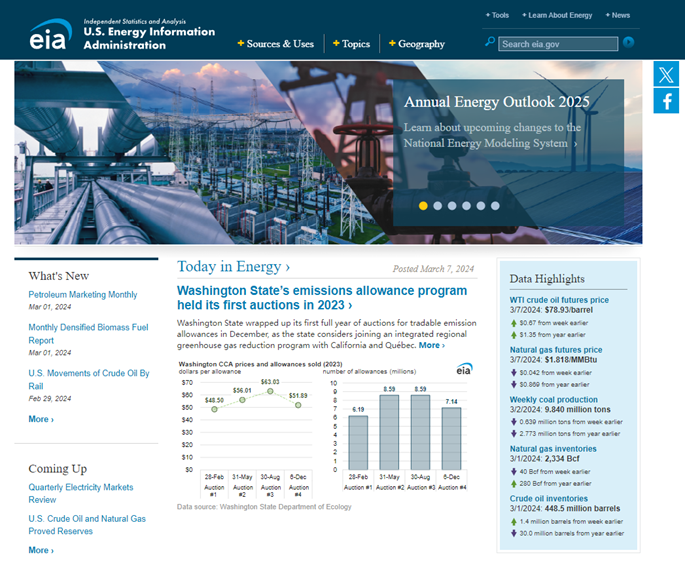Click the Search eia.gov field
This screenshot has height=563, width=685.
click(x=557, y=44)
